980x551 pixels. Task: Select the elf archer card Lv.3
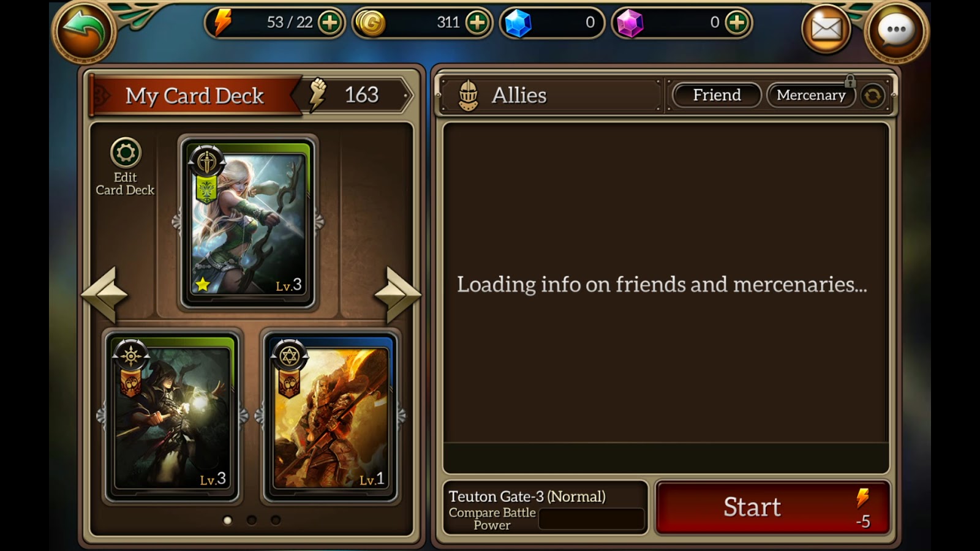coord(248,222)
